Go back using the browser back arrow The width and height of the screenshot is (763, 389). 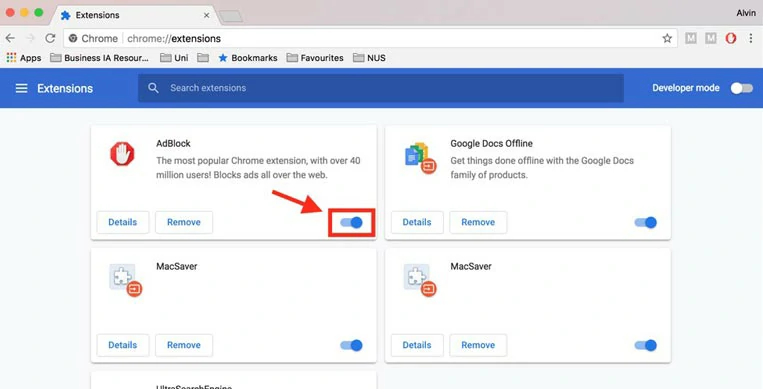coord(10,38)
